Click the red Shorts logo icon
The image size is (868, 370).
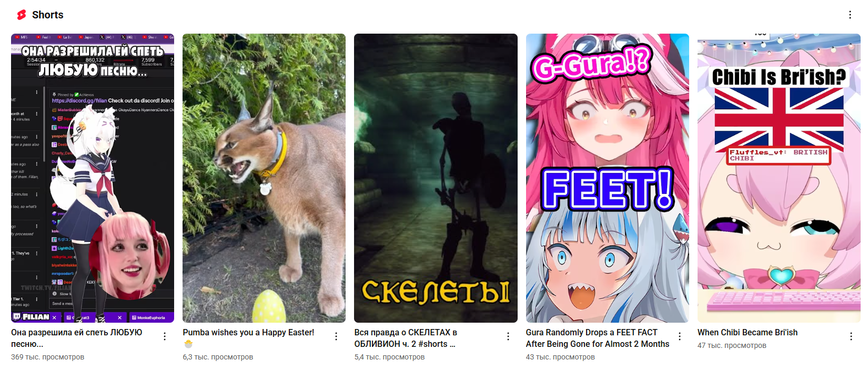22,15
